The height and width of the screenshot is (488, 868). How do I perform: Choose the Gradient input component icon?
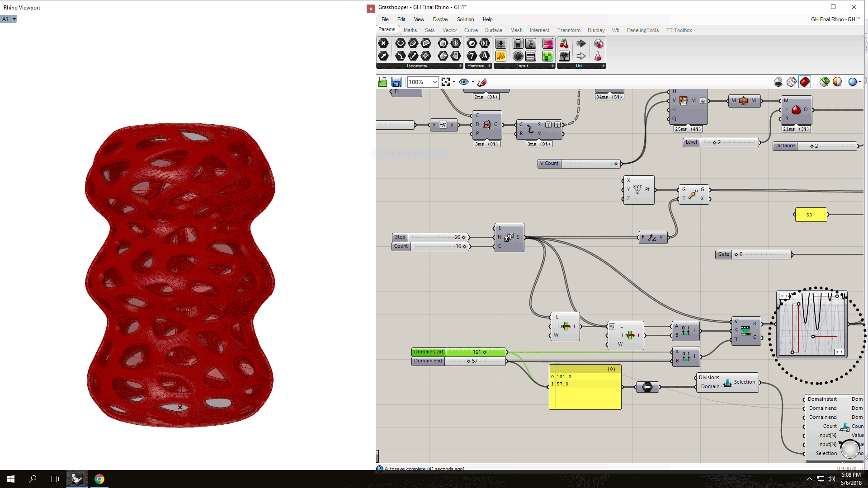tap(547, 43)
